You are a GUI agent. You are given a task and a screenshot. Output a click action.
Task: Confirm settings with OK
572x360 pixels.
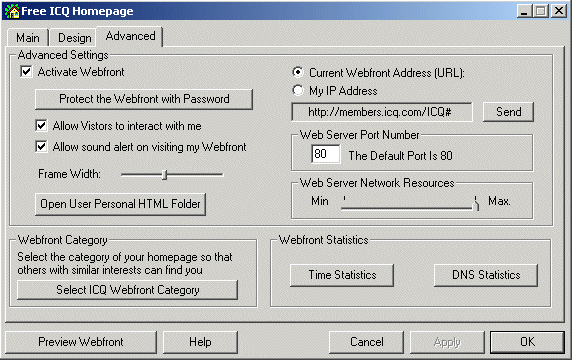[x=527, y=342]
